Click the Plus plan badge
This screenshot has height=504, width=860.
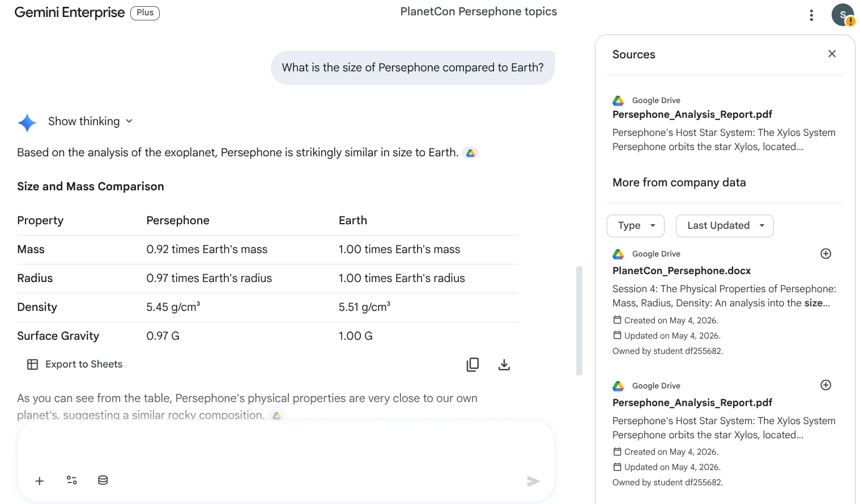click(x=145, y=13)
